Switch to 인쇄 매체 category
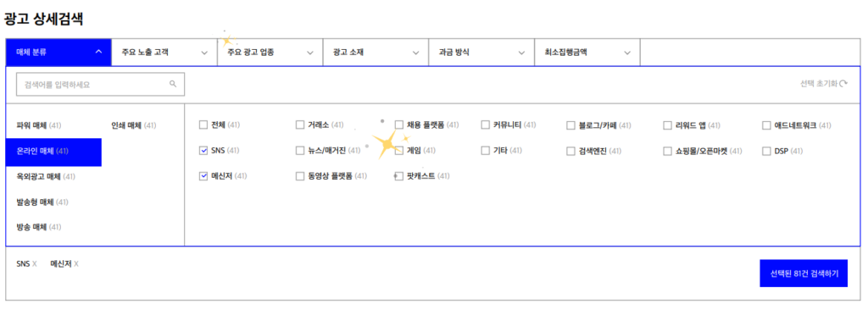 [x=133, y=125]
